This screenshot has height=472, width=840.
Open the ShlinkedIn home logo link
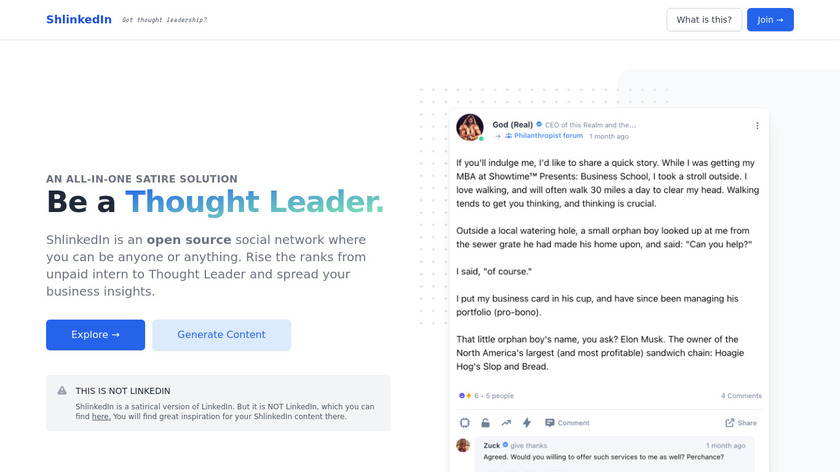(x=79, y=20)
